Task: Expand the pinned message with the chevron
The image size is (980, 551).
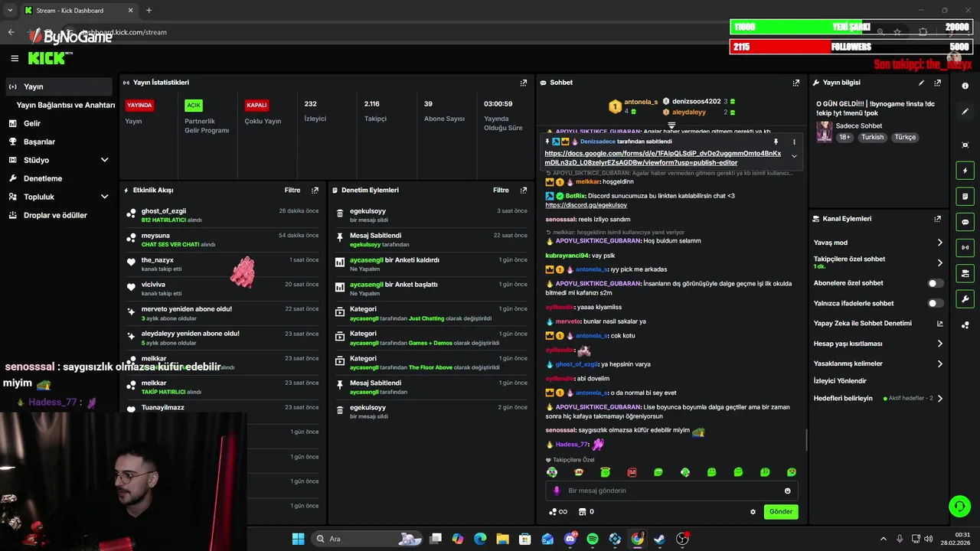Action: pyautogui.click(x=794, y=156)
